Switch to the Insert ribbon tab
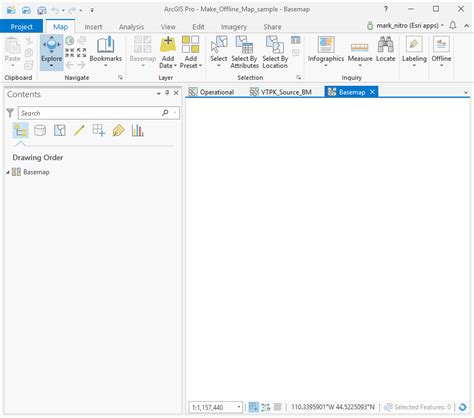474x418 pixels. [x=93, y=27]
